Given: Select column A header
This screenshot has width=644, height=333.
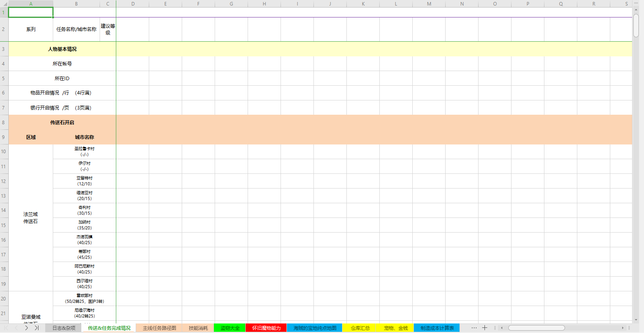Looking at the screenshot, I should pyautogui.click(x=31, y=4).
